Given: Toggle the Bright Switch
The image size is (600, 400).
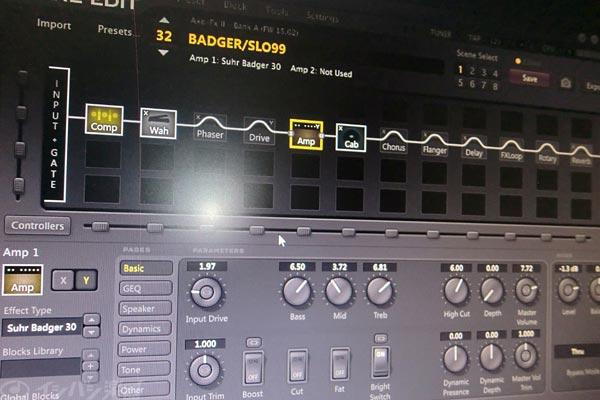Looking at the screenshot, I should click(380, 362).
